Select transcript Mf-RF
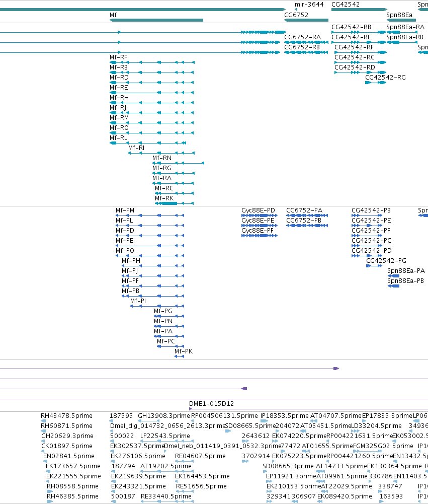 point(118,57)
